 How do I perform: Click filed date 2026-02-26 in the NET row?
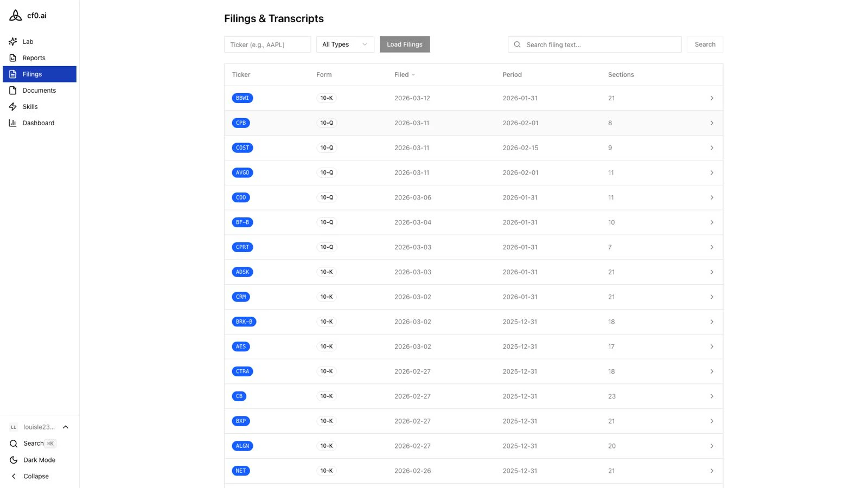(413, 471)
